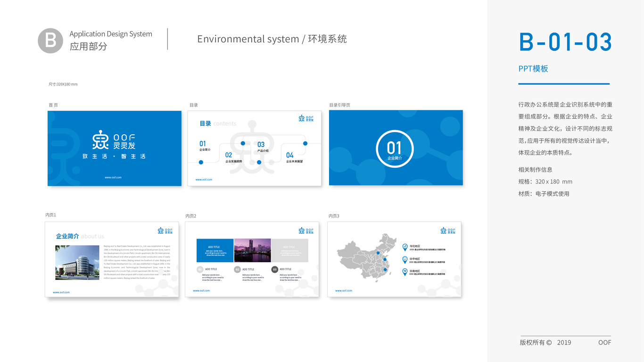644x362 pixels.
Task: Click the 华北地区 location pin icon
Action: (x=405, y=247)
